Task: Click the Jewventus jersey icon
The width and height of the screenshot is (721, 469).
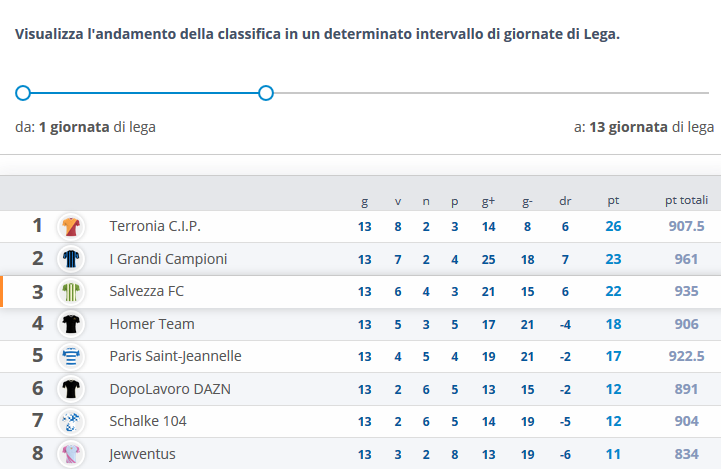Action: click(x=71, y=454)
